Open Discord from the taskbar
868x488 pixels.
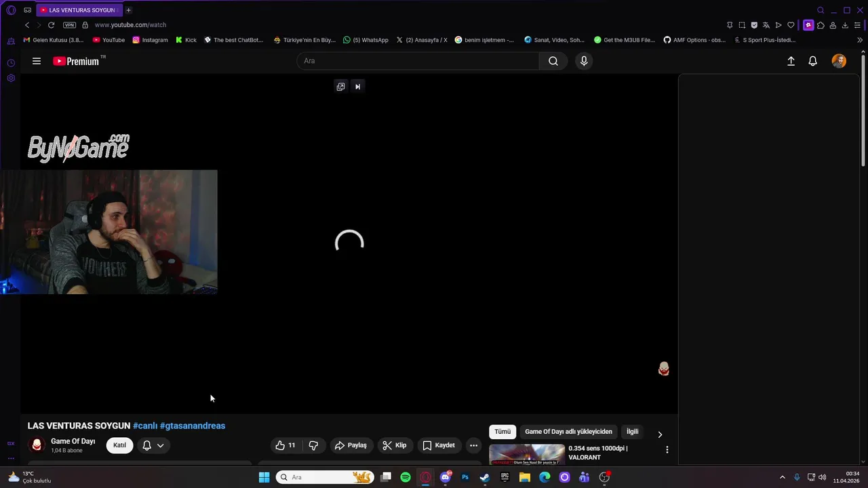point(445,477)
